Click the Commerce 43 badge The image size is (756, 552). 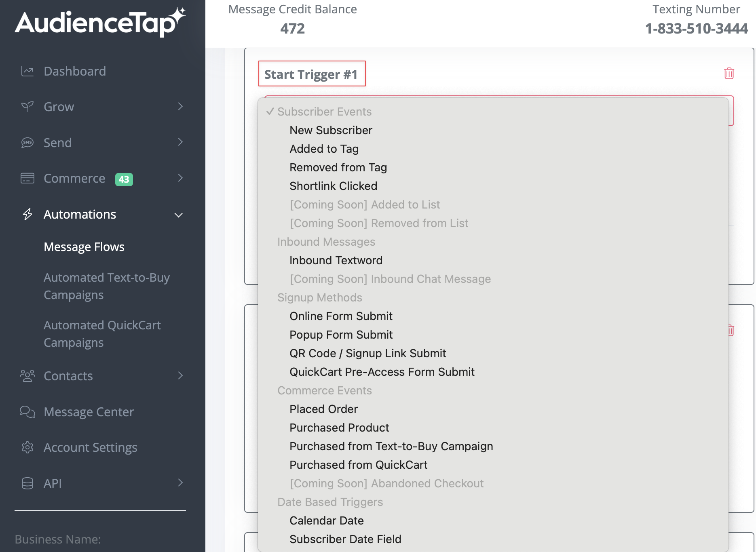(125, 179)
